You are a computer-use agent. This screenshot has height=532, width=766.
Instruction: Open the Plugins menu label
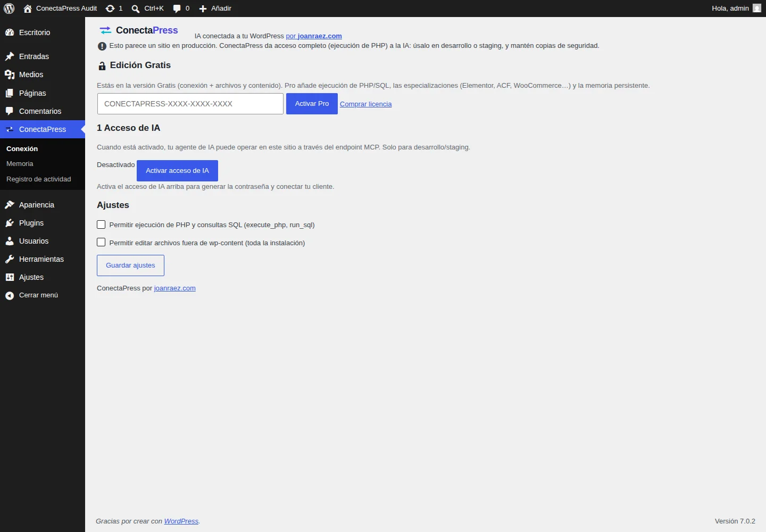pyautogui.click(x=31, y=223)
